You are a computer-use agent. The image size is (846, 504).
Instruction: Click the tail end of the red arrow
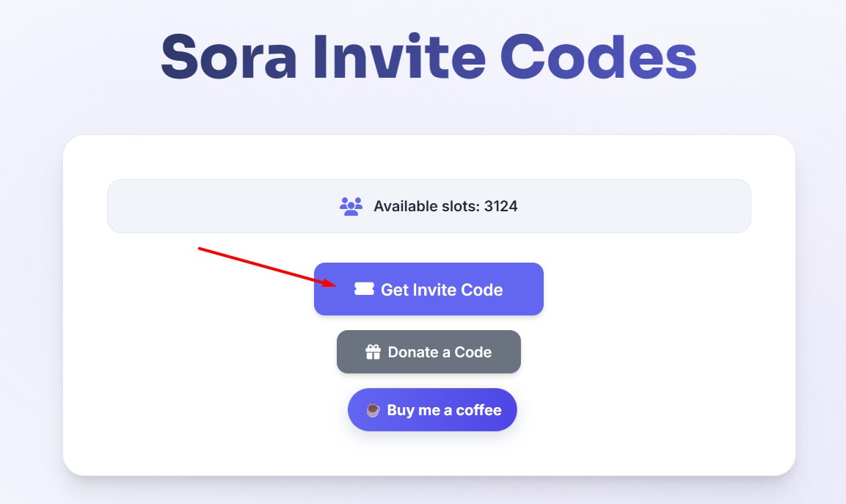pos(200,249)
